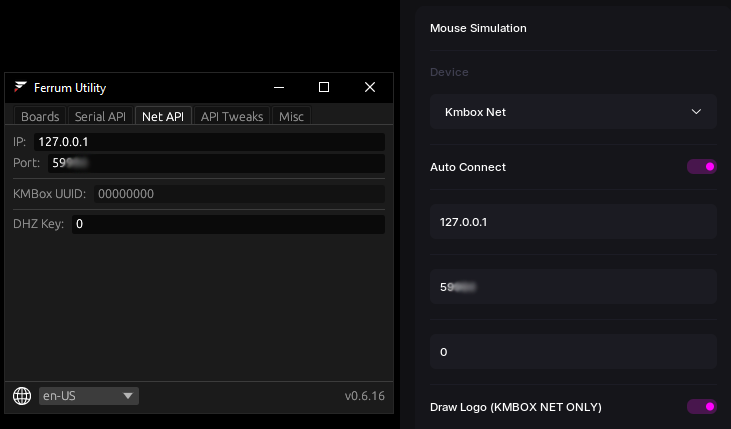Open the Kmbox Net device dropdown
731x429 pixels.
pyautogui.click(x=573, y=112)
